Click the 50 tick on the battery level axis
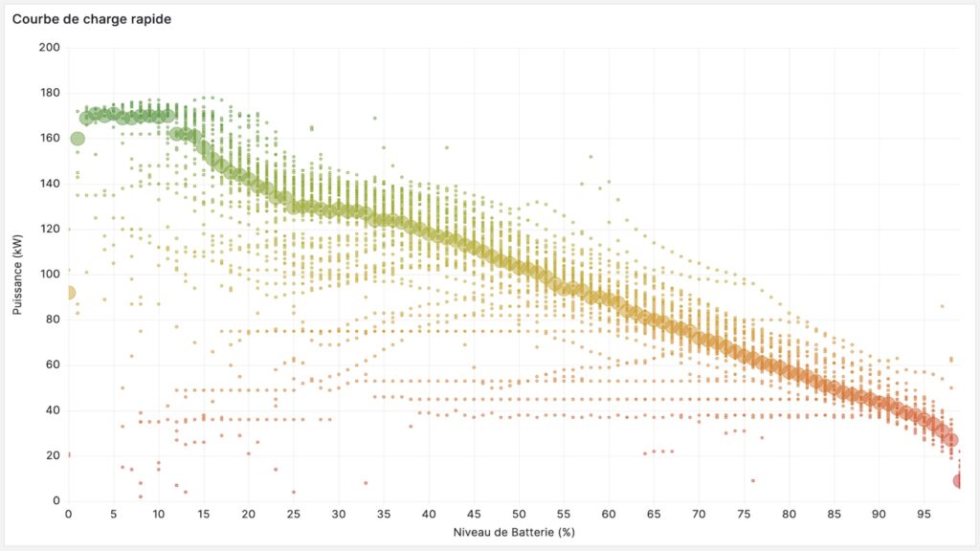The height and width of the screenshot is (551, 980). click(x=519, y=514)
